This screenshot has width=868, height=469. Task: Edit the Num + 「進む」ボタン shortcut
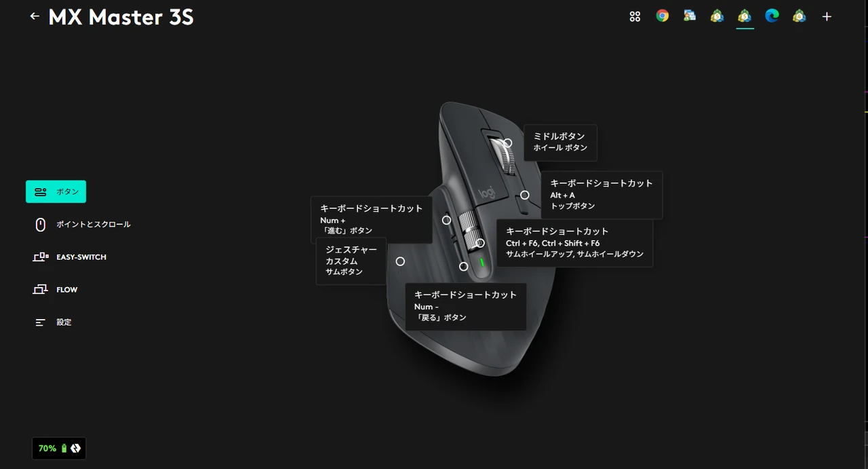[x=371, y=220]
